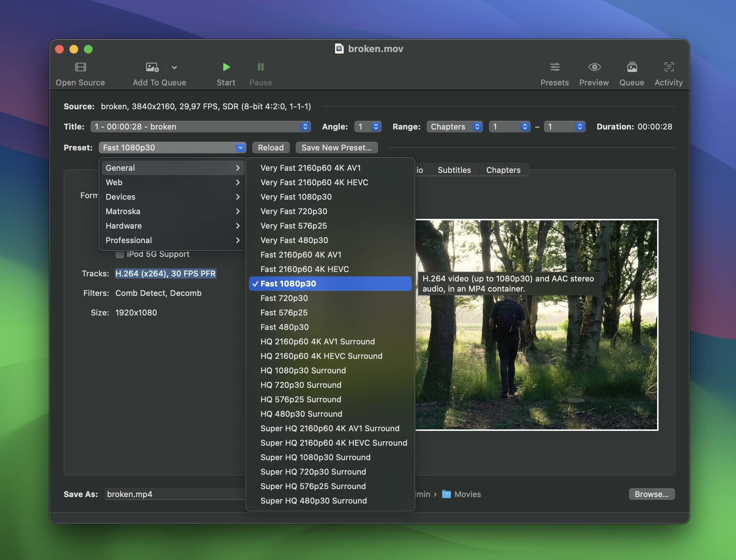Select Very Fast 480p30 preset
The width and height of the screenshot is (736, 560).
coord(330,240)
